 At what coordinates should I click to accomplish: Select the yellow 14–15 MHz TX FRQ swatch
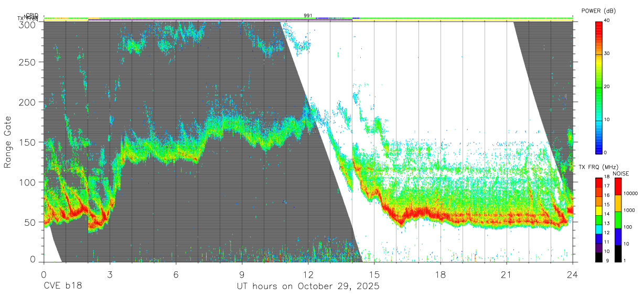click(x=598, y=210)
